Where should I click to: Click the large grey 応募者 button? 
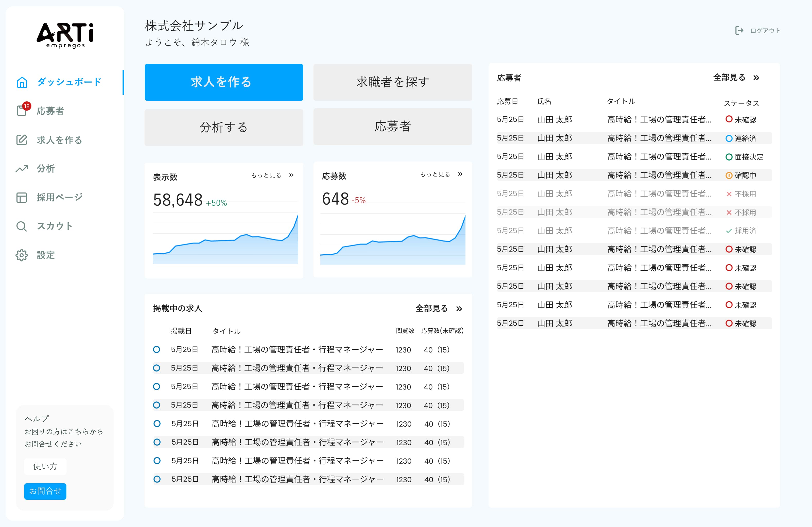(393, 127)
